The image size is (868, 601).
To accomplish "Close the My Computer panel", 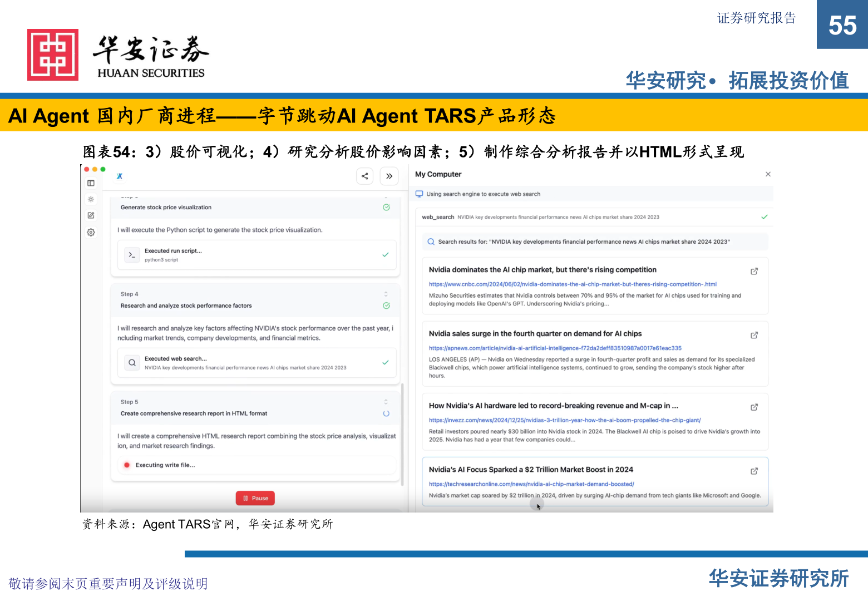I will [x=768, y=174].
